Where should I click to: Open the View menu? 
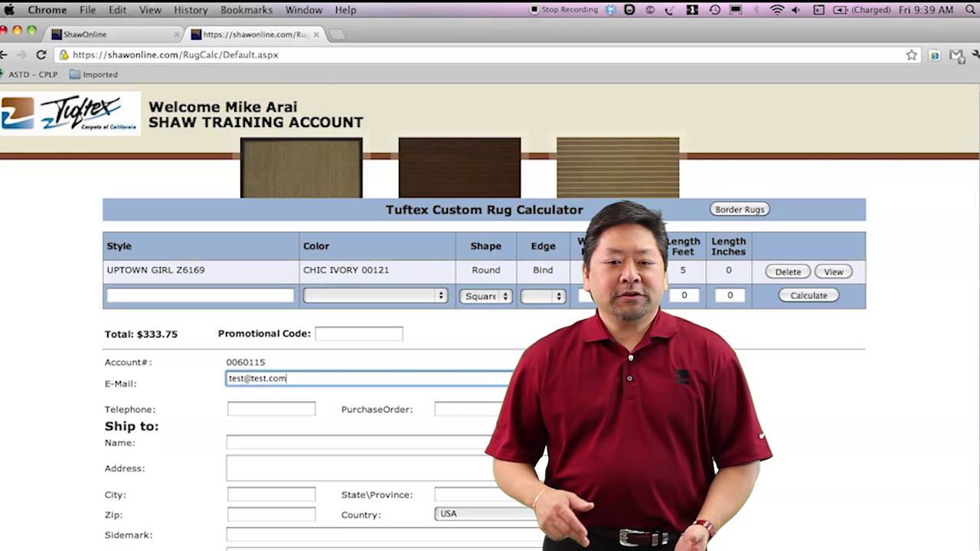pyautogui.click(x=150, y=10)
